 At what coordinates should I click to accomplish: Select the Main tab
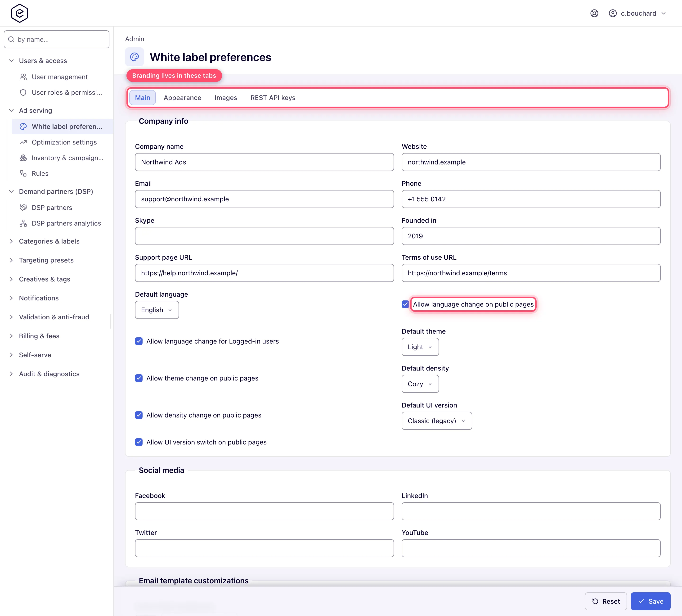[142, 98]
